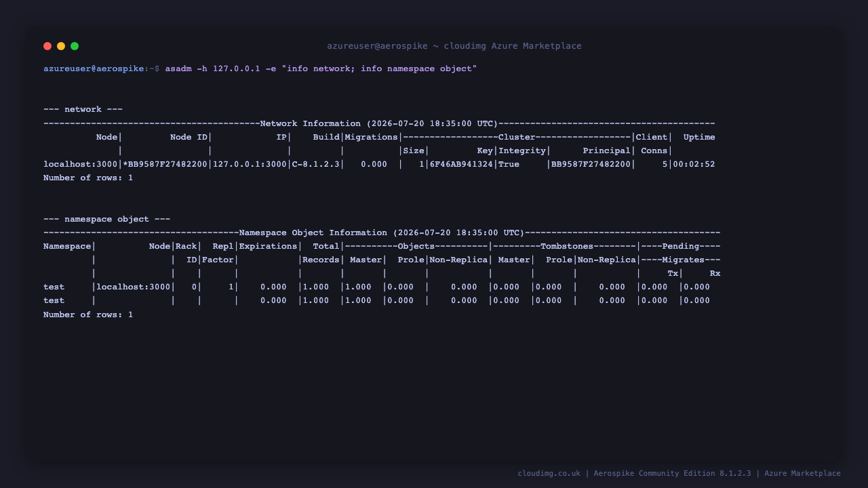Click the red close window dot
This screenshot has width=868, height=488.
coord(47,46)
